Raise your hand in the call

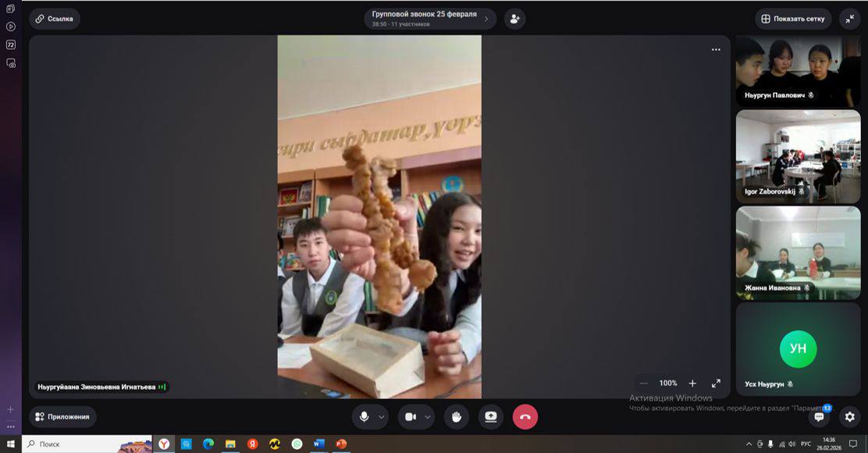pos(457,417)
